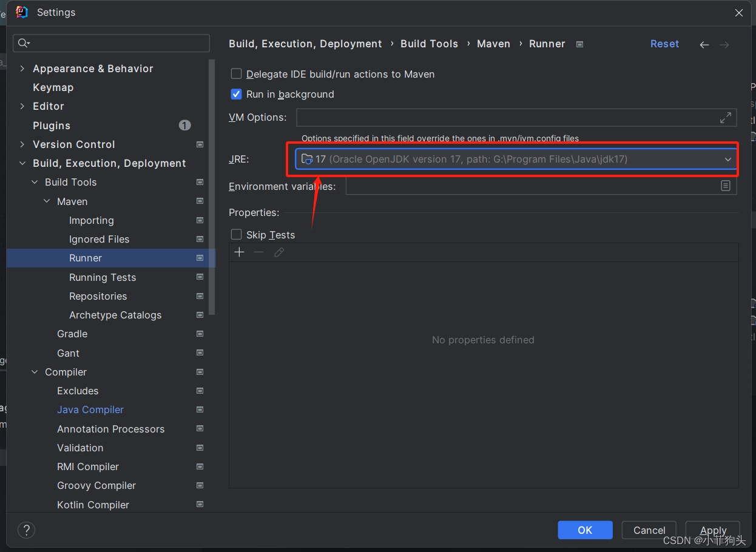Collapse the Build Tools node
The image size is (756, 552).
[35, 182]
